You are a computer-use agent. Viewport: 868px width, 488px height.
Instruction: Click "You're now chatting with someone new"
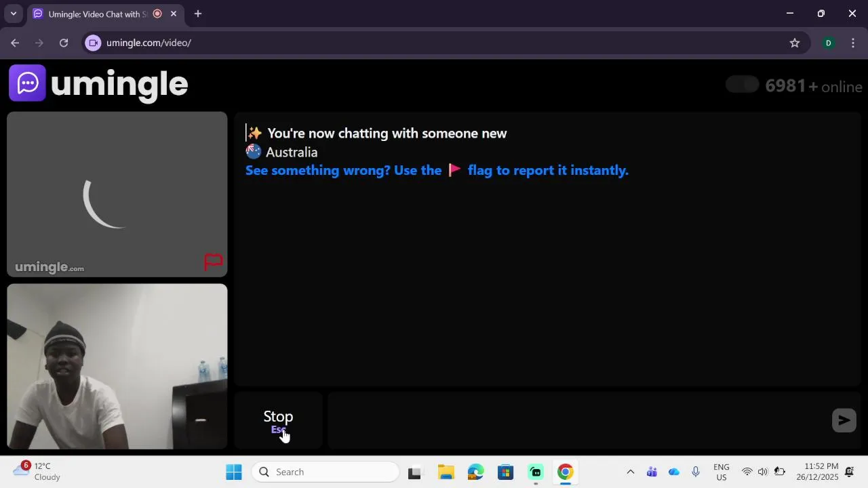coord(387,134)
